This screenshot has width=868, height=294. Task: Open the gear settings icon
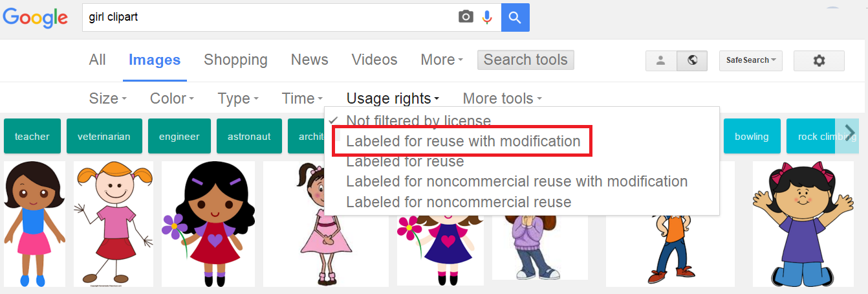pos(819,60)
